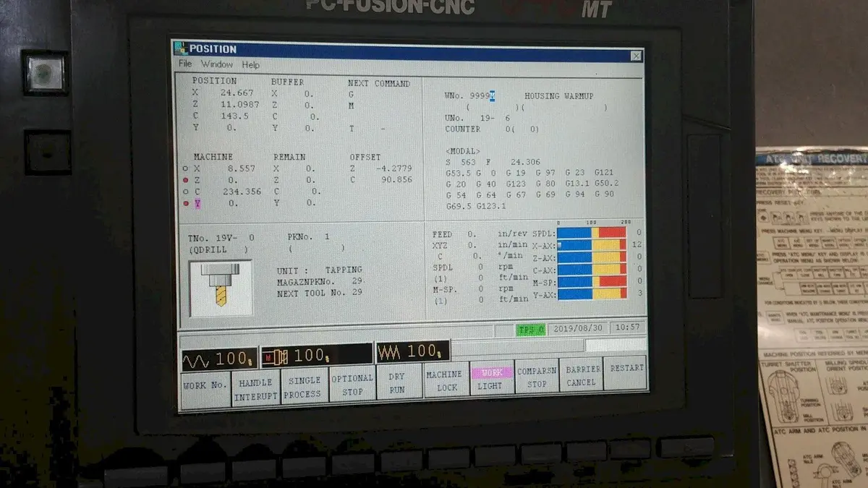Toggle the WORK LIGHT softkey
The width and height of the screenshot is (868, 488).
[x=492, y=379]
